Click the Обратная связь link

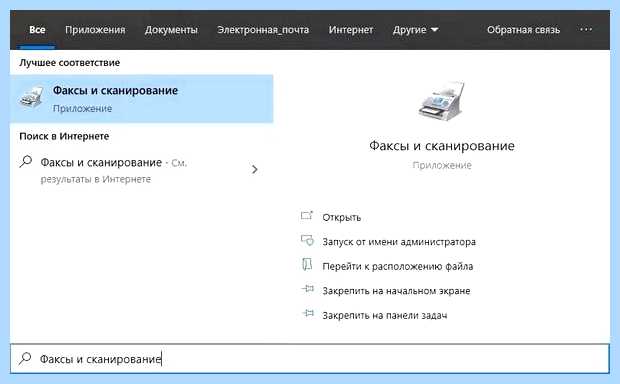(x=523, y=30)
